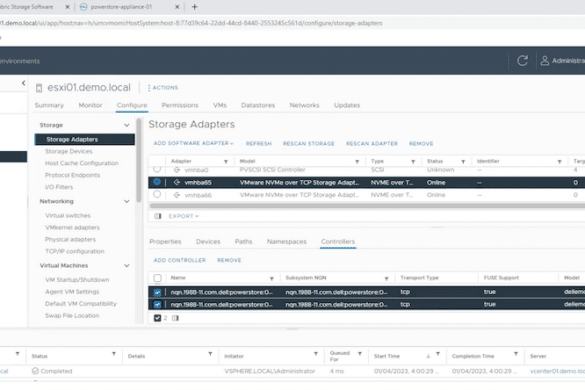Screen dimensions: 585x390
Task: Open controllers table column chooser icon
Action: [175, 318]
